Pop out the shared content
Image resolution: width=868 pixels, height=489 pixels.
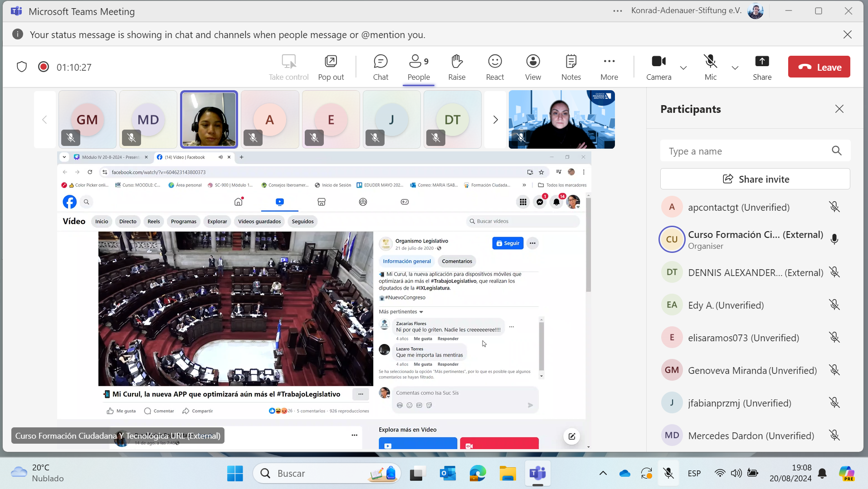pos(331,67)
